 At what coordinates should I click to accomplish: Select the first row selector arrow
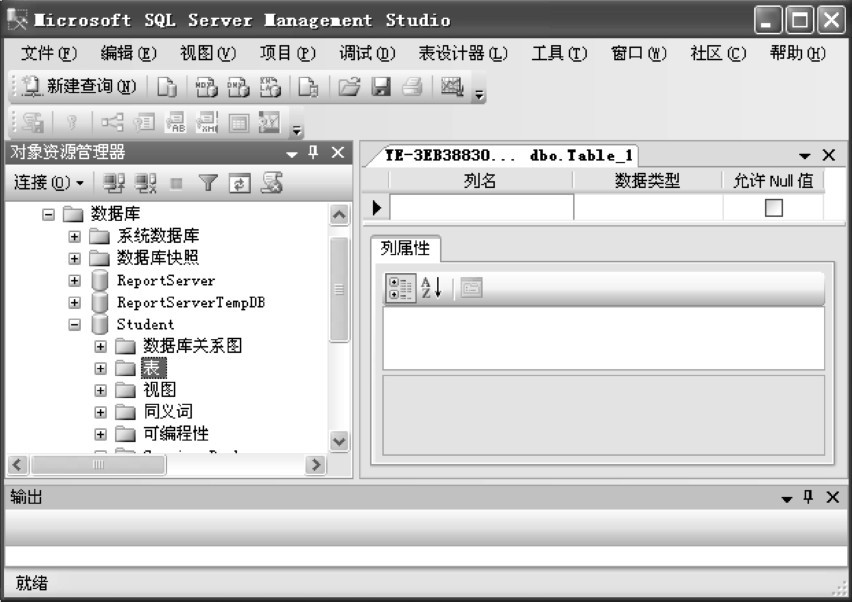tap(376, 207)
